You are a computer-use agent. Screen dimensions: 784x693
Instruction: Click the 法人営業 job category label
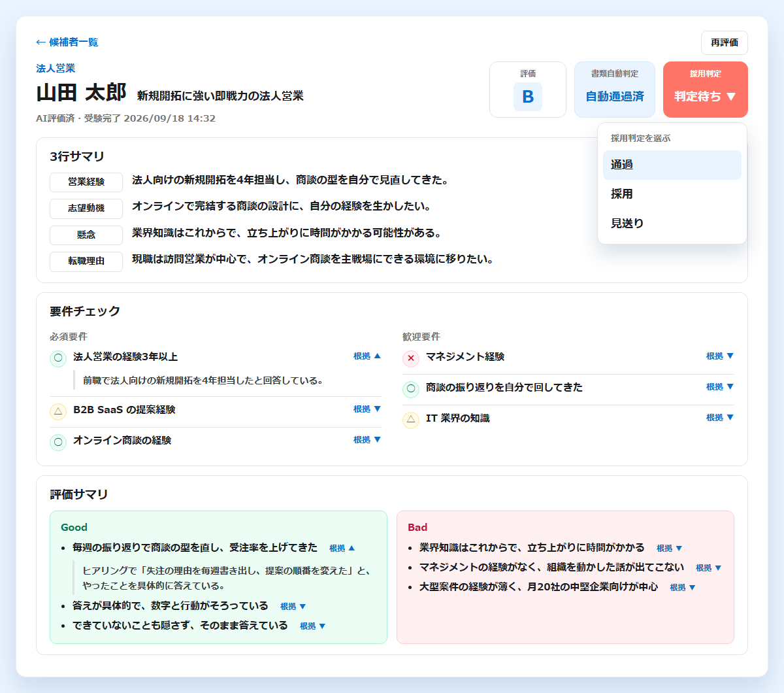tap(56, 68)
